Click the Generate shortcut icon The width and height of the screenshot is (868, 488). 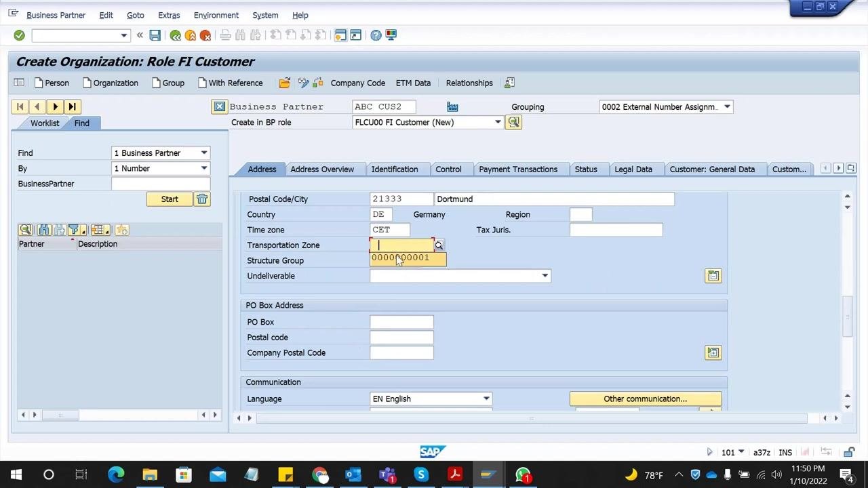tap(355, 35)
